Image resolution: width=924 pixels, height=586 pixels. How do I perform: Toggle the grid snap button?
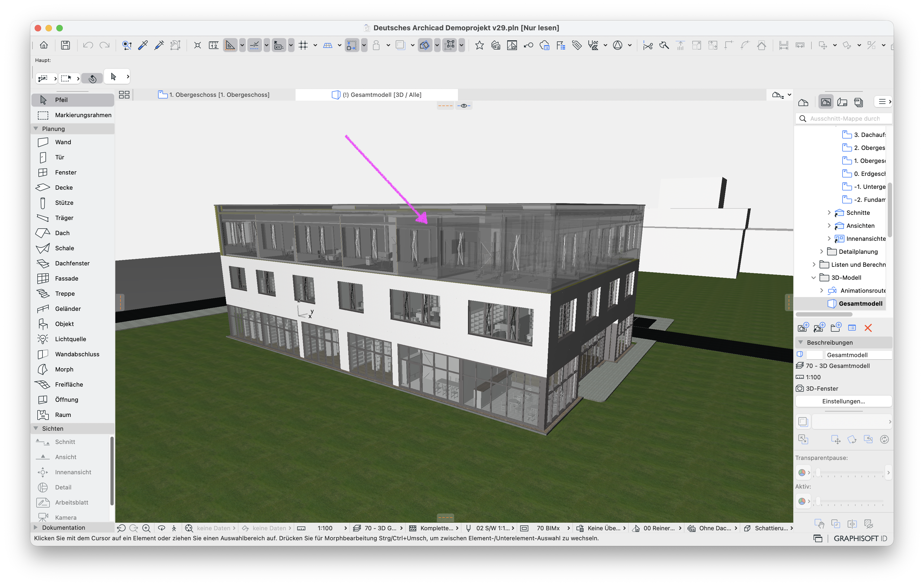pos(303,45)
